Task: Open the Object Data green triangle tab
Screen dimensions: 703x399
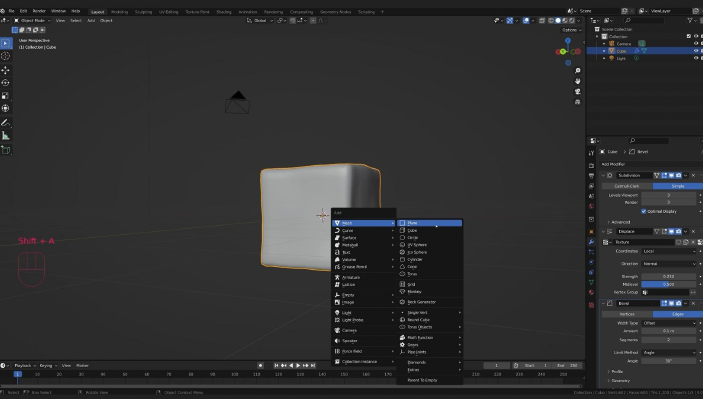Action: 591,282
